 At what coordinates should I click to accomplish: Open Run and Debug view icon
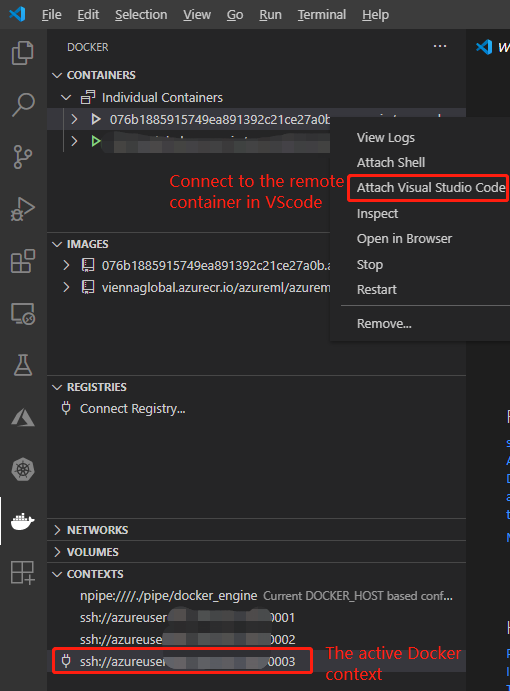pos(22,209)
